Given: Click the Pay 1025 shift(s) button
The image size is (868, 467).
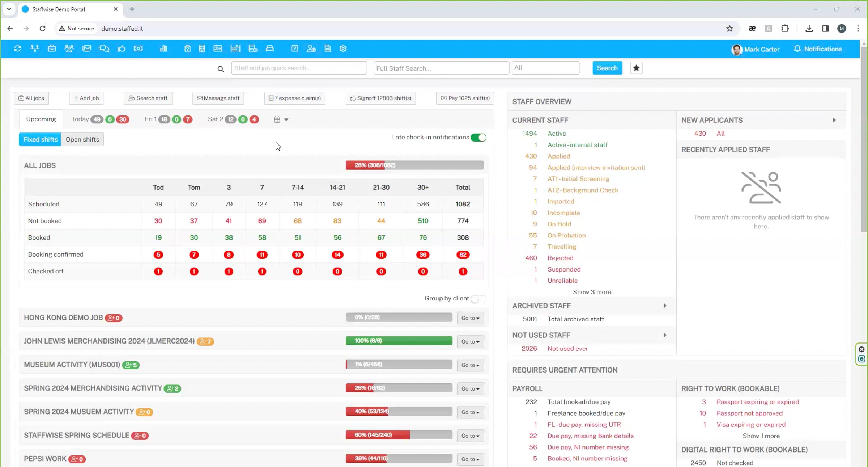Looking at the screenshot, I should click(465, 98).
